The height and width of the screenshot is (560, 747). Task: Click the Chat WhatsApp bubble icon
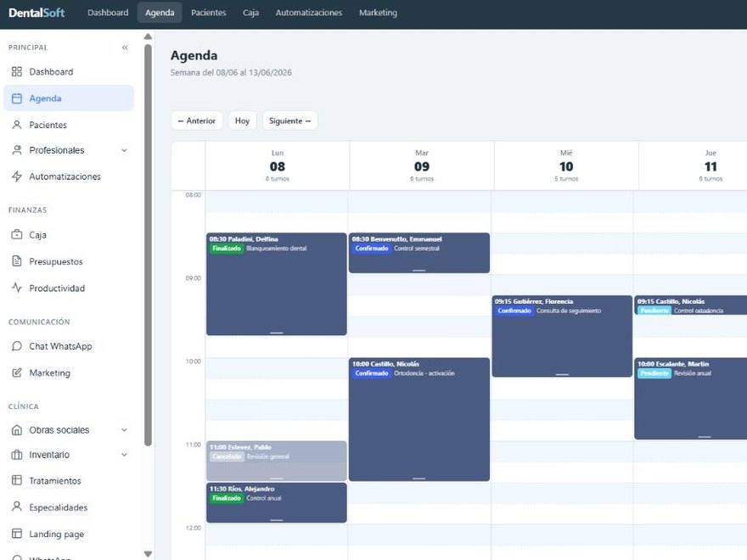pyautogui.click(x=17, y=345)
